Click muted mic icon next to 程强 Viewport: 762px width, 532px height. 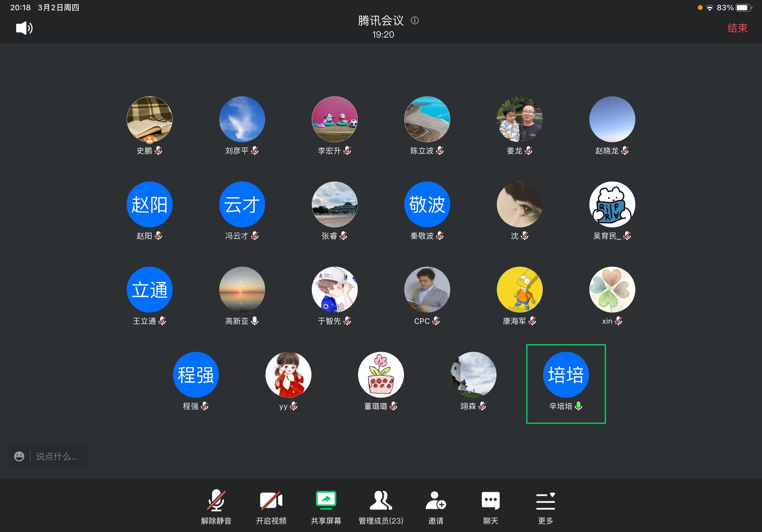pyautogui.click(x=205, y=406)
